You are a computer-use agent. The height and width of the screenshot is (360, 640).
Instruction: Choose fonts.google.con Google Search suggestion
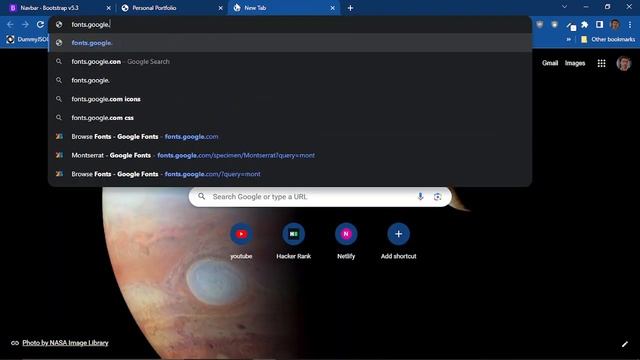click(290, 62)
